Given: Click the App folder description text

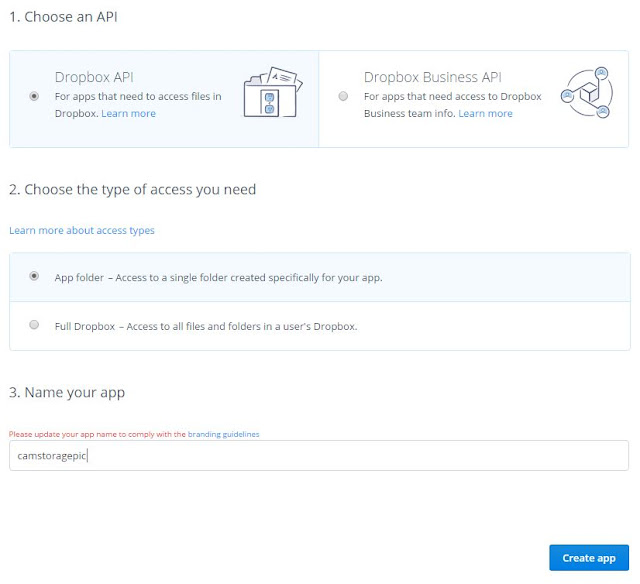Looking at the screenshot, I should click(x=218, y=278).
